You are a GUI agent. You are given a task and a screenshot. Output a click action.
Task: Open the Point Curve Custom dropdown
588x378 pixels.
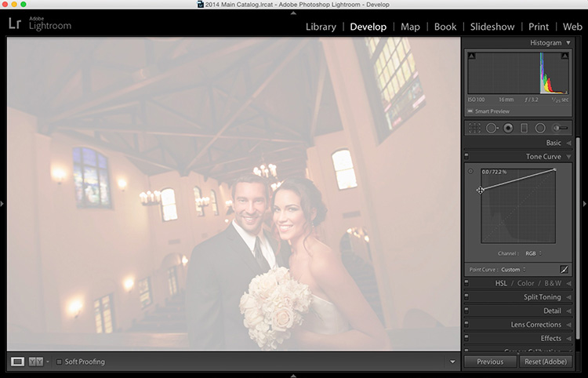(x=514, y=270)
